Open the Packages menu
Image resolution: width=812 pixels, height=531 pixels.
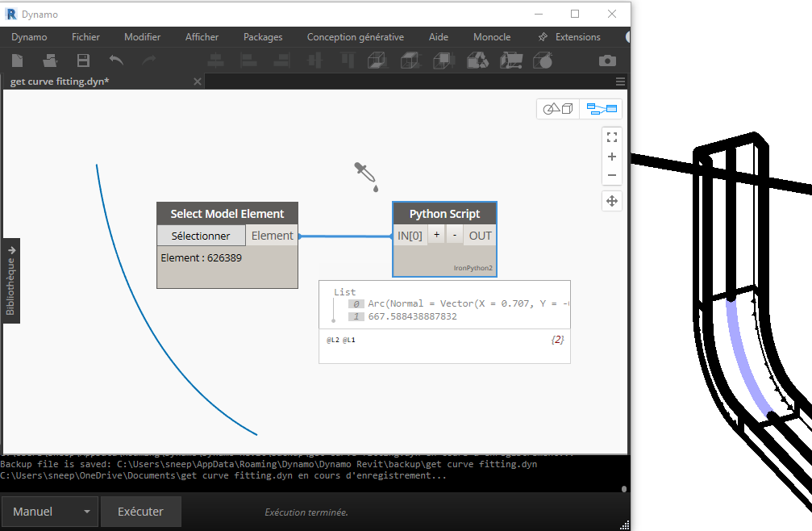coord(263,37)
